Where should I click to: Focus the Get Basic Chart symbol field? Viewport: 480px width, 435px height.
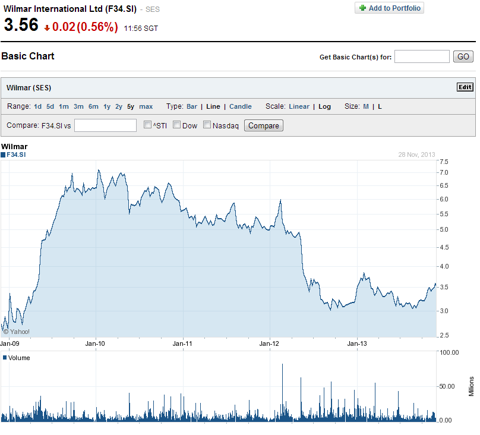[422, 57]
